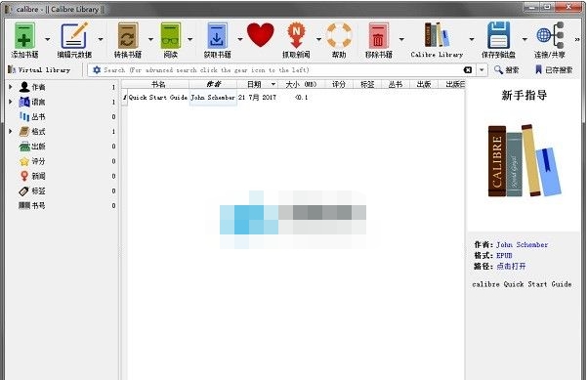
Task: Open the Edit metadata (编辑元数据) tool
Action: [74, 35]
